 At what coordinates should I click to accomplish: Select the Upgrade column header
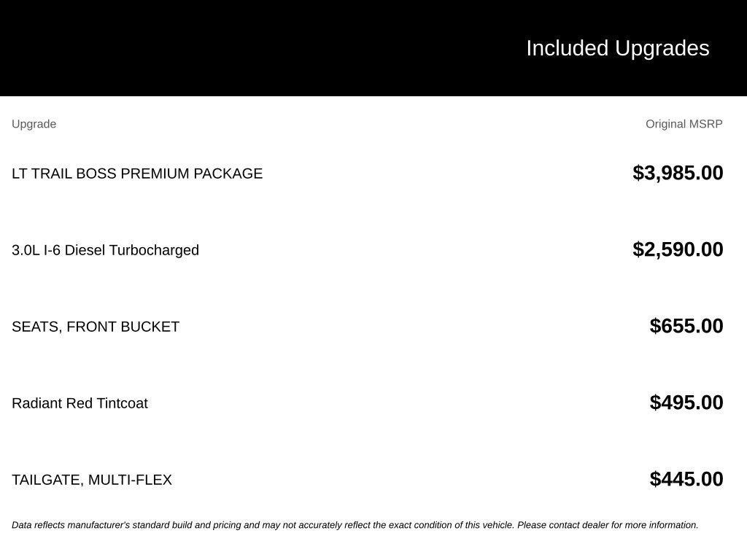tap(34, 124)
